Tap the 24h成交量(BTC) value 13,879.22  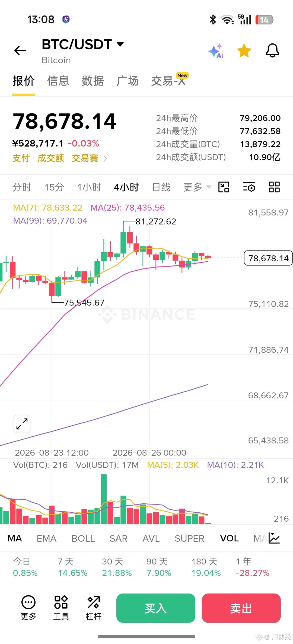[260, 144]
